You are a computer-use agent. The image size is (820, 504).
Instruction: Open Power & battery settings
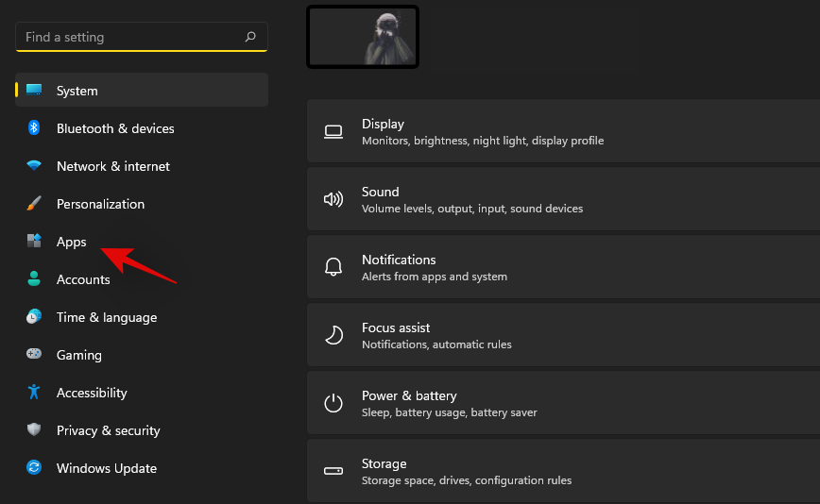[563, 403]
